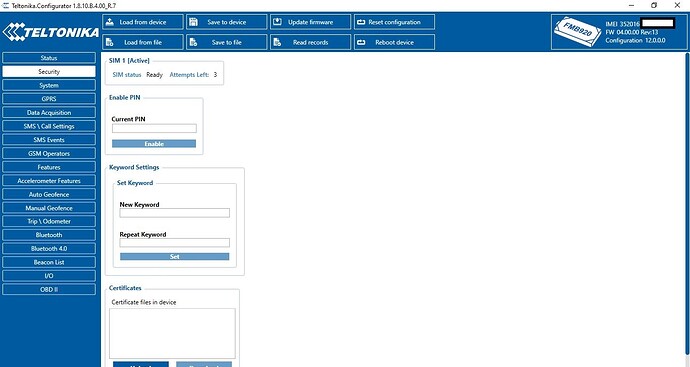Click the 'IMEI 352016' text
The height and width of the screenshot is (367, 690).
[x=622, y=24]
